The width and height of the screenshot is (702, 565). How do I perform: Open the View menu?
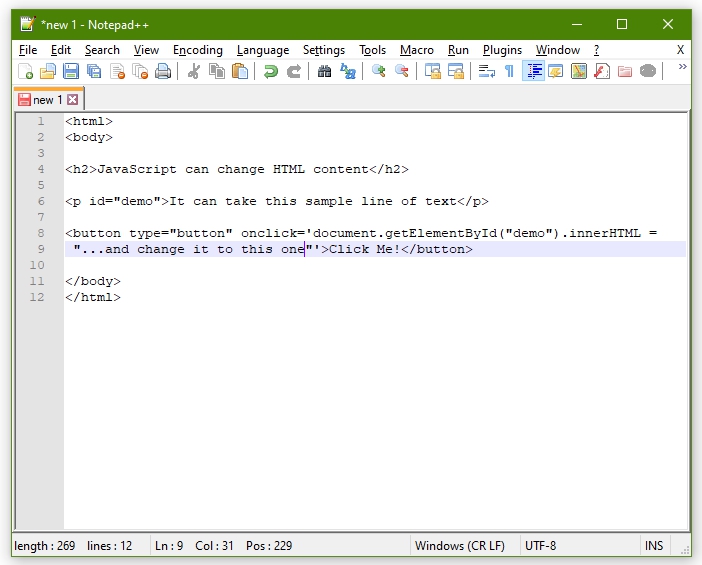click(x=146, y=50)
